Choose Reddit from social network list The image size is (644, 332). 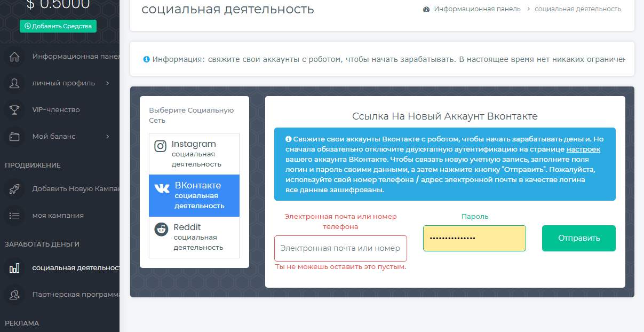(194, 237)
